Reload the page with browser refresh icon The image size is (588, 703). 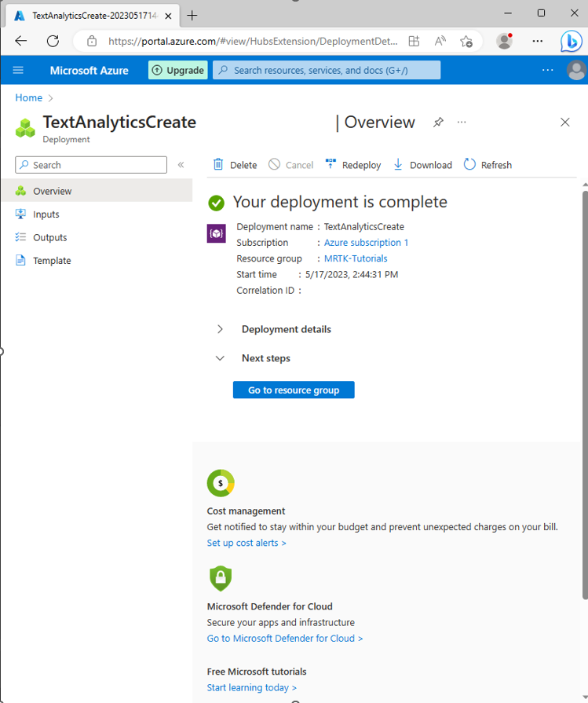[x=53, y=42]
